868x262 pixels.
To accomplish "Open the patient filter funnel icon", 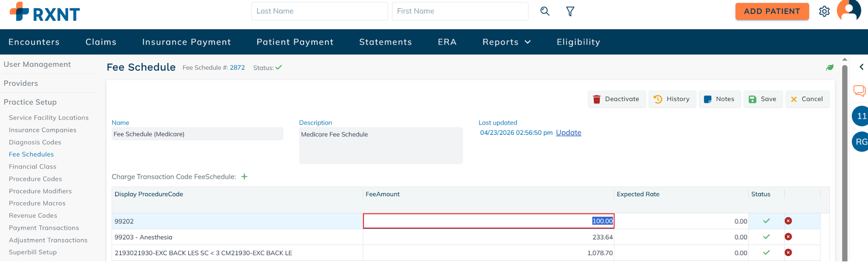I will pyautogui.click(x=570, y=11).
